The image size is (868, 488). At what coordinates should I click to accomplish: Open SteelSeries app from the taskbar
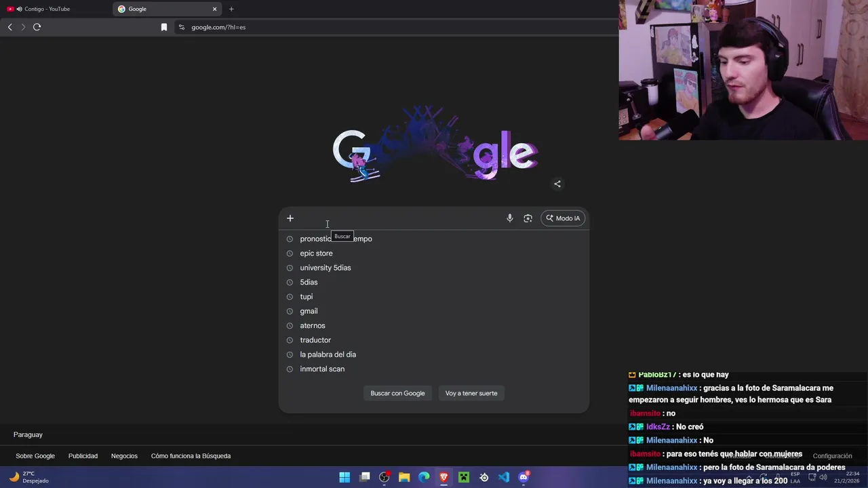pyautogui.click(x=484, y=477)
